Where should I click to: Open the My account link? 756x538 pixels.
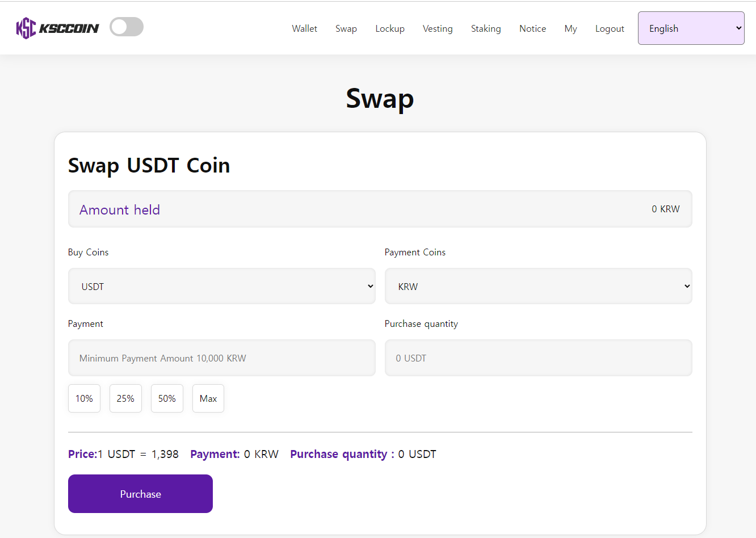click(571, 28)
